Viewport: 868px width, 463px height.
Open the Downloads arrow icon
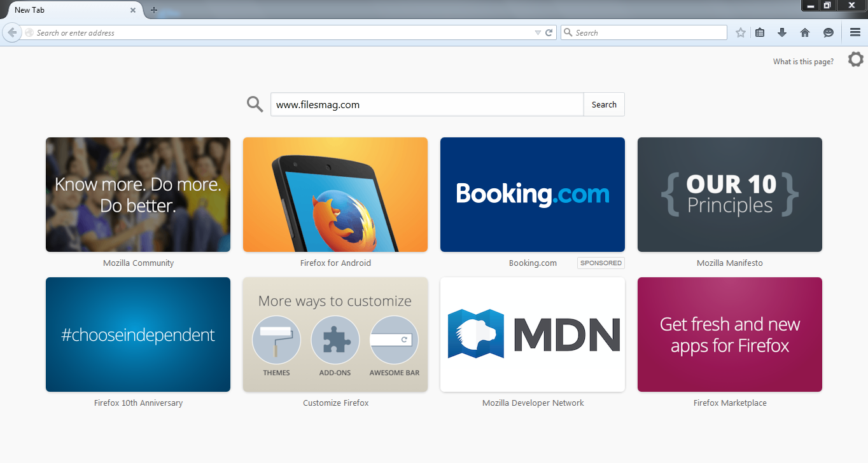(x=782, y=32)
